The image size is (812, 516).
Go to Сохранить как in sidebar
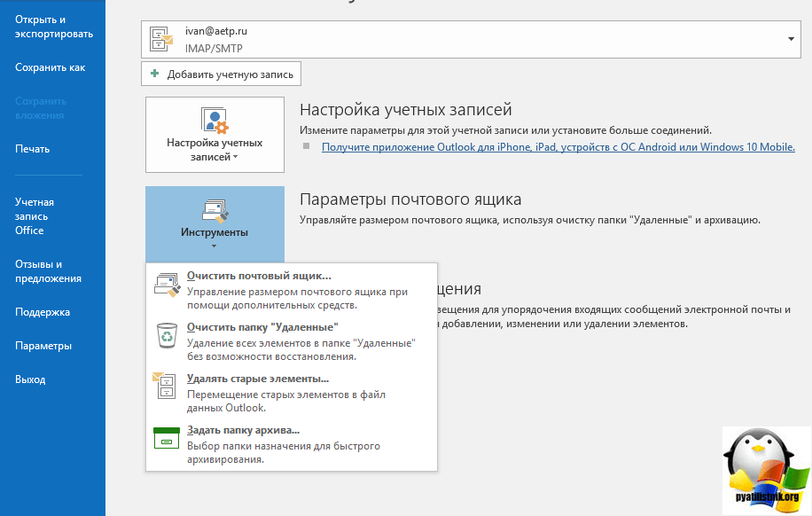coord(51,67)
